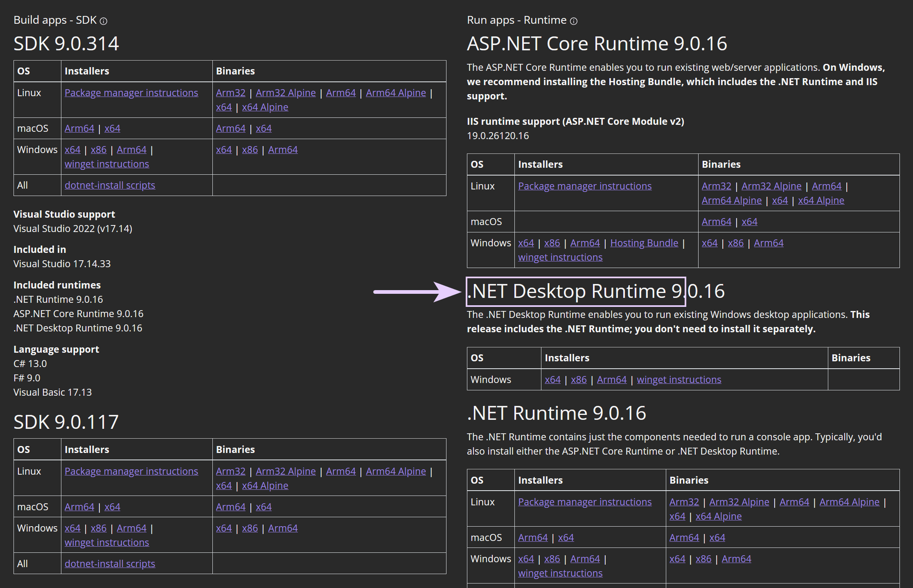This screenshot has height=588, width=913.
Task: Download .NET Runtime macOS Arm64 installer
Action: click(533, 538)
